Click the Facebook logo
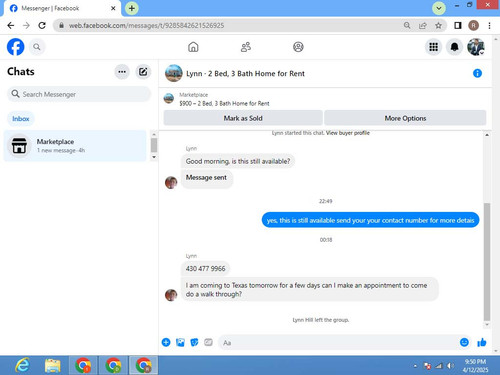Screen dimensions: 500x375 pos(15,47)
